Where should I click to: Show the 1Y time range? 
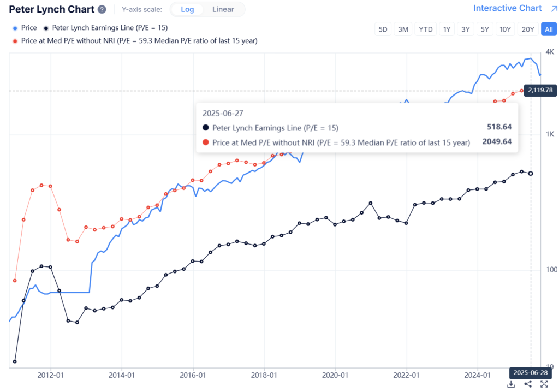tap(447, 29)
